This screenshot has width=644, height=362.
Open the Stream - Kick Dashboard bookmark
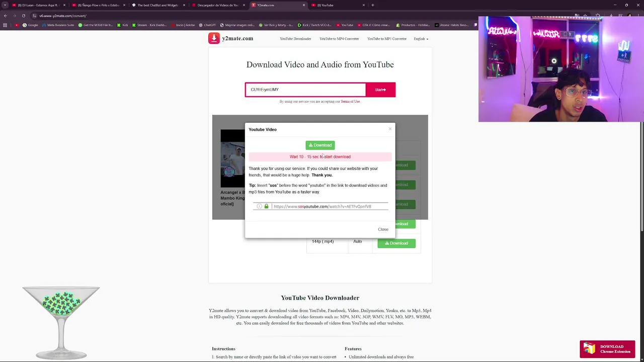click(x=149, y=25)
